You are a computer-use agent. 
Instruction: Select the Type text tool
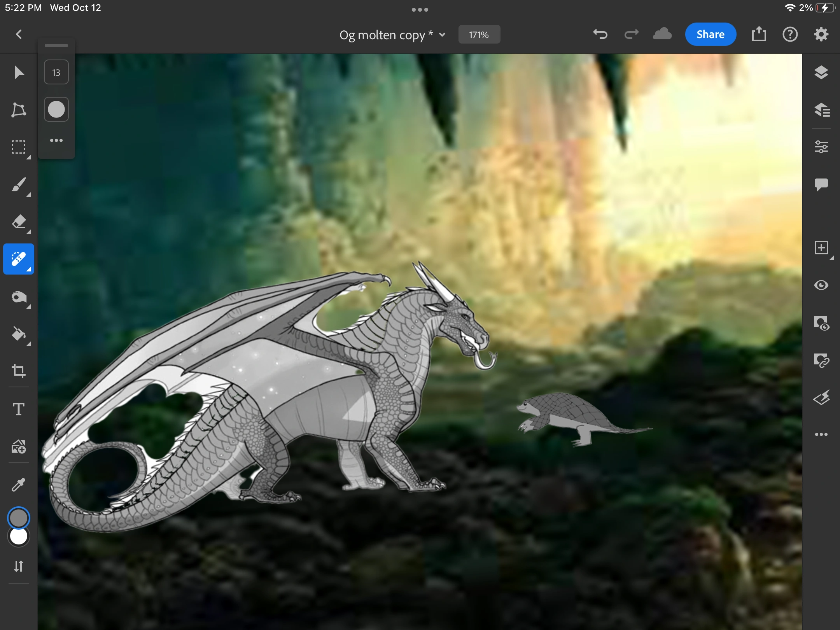point(18,409)
